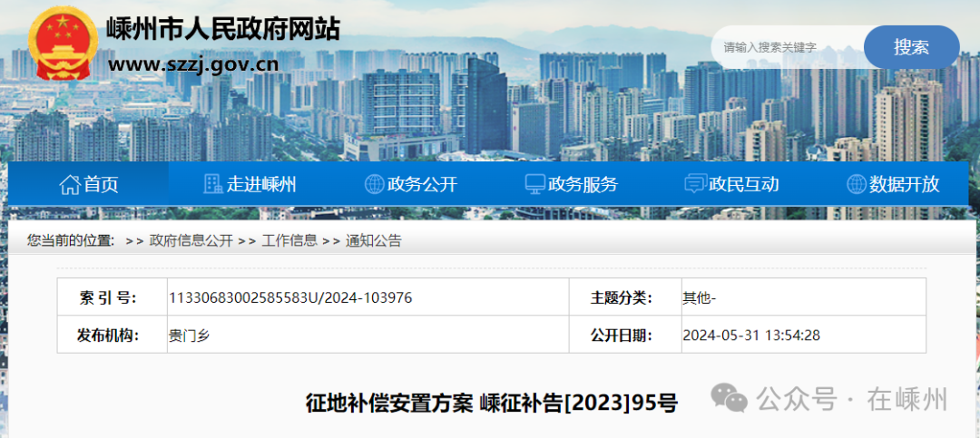Click the house icon beside 首页
This screenshot has height=438, width=980.
click(70, 185)
